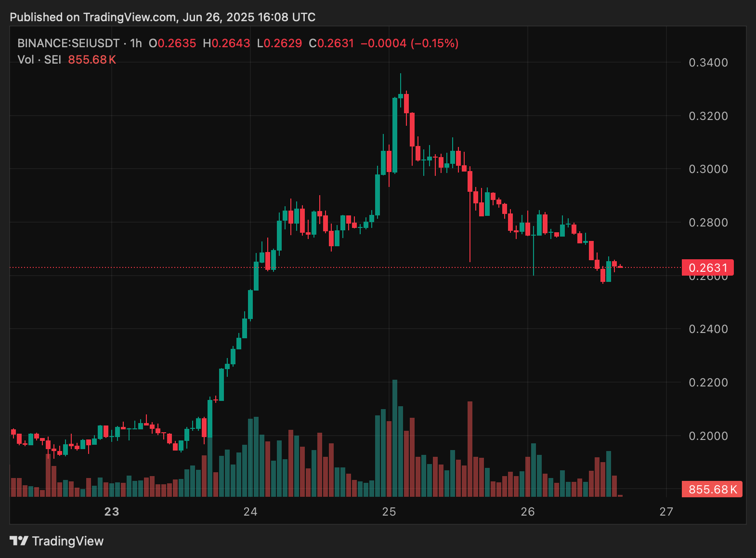Click the 0.3000 price axis label
756x558 pixels.
coord(708,169)
